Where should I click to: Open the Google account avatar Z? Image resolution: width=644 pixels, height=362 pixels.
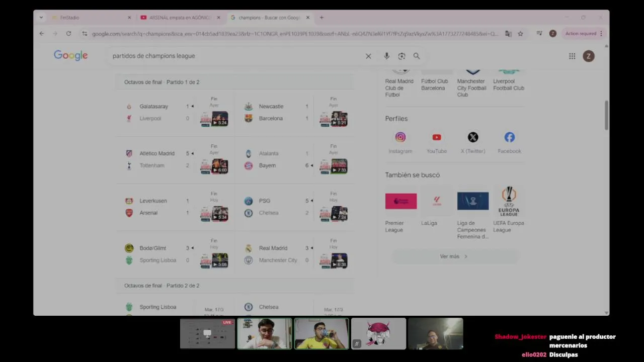point(588,56)
